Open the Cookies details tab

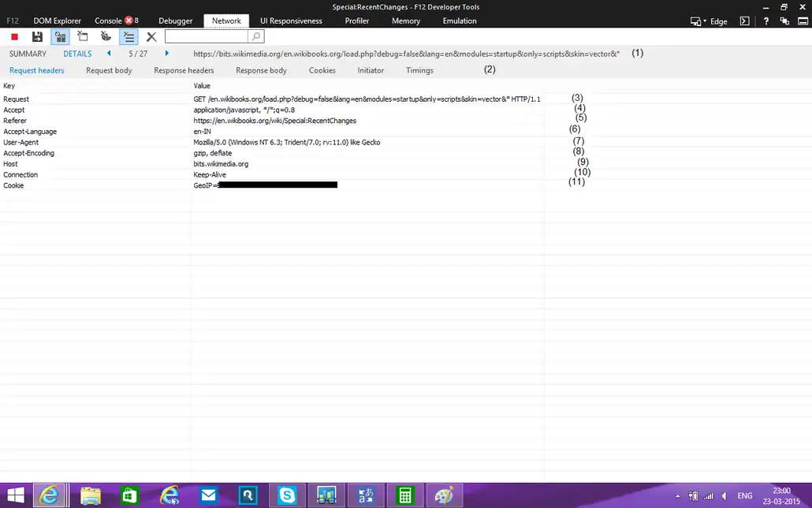pos(322,70)
